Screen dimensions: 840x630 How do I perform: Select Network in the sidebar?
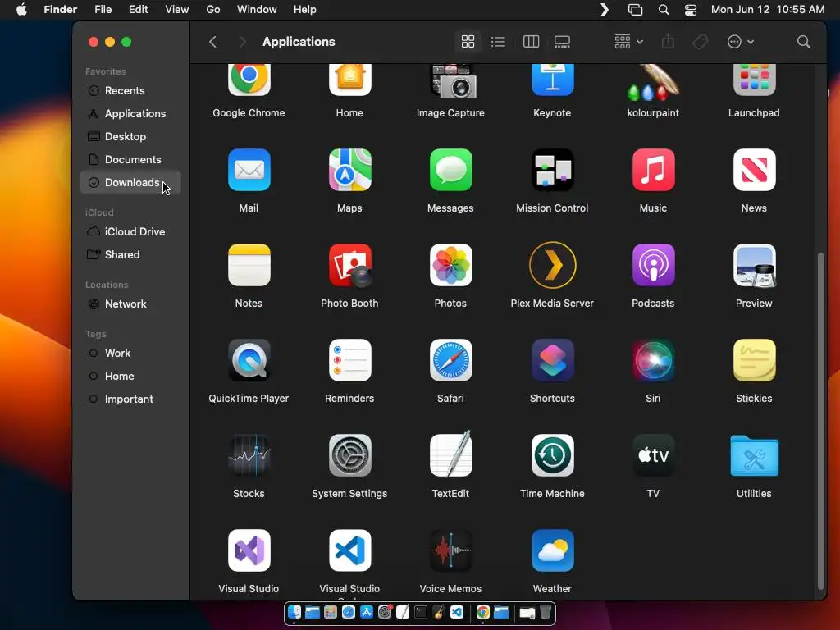click(130, 304)
